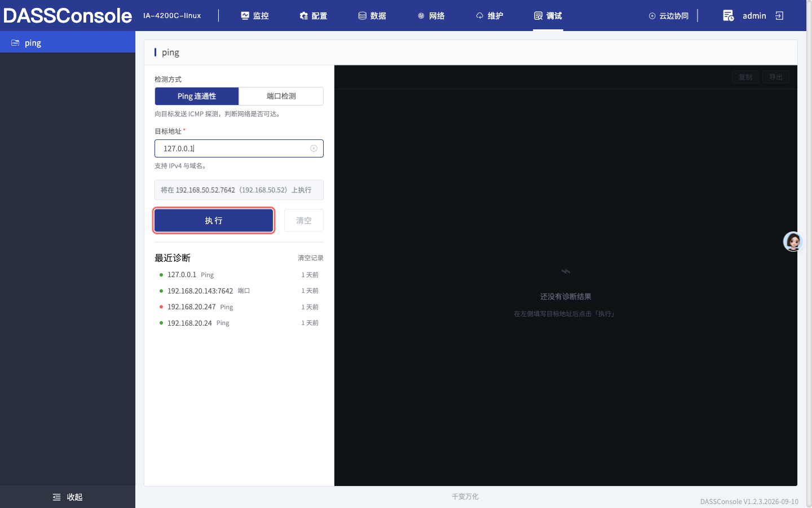Open the 网络 network menu
The image size is (812, 508).
point(431,16)
